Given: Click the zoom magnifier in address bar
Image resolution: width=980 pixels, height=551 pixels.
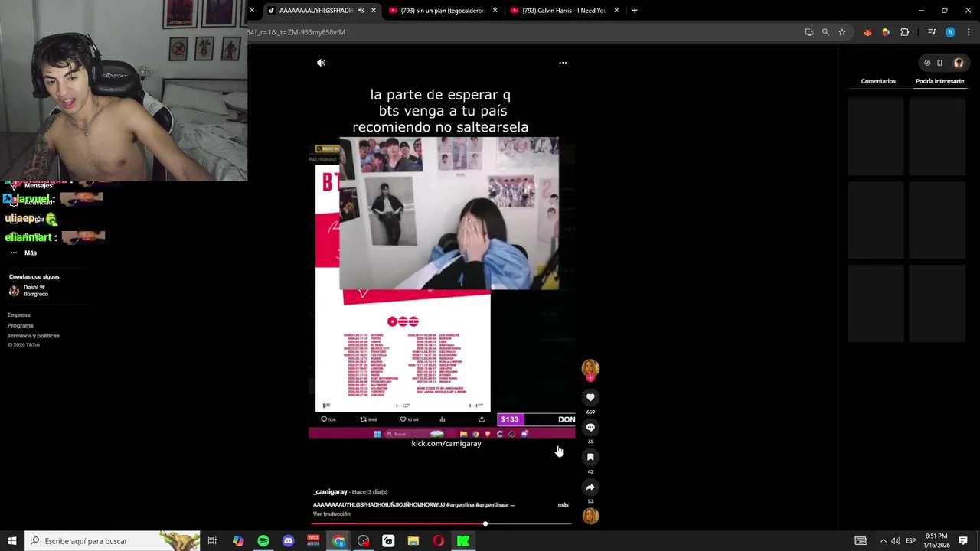Looking at the screenshot, I should [825, 32].
